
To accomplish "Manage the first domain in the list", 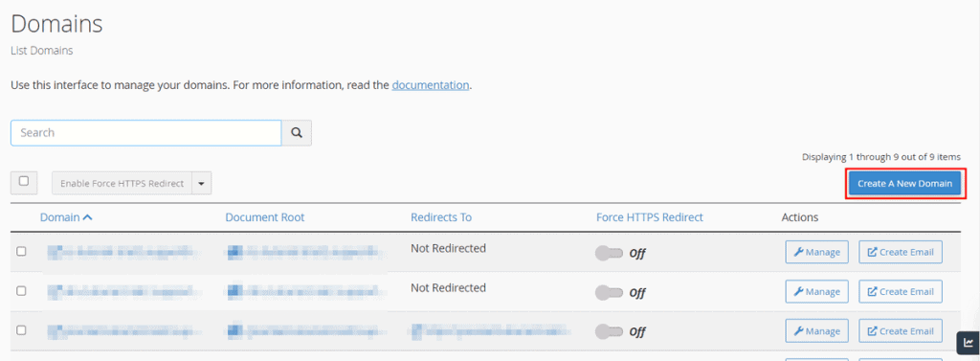I will 817,253.
